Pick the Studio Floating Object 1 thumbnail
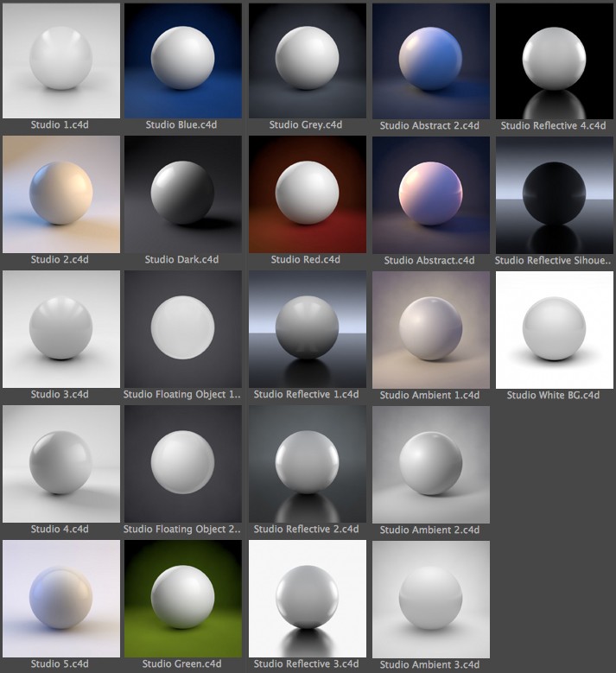 pos(183,329)
